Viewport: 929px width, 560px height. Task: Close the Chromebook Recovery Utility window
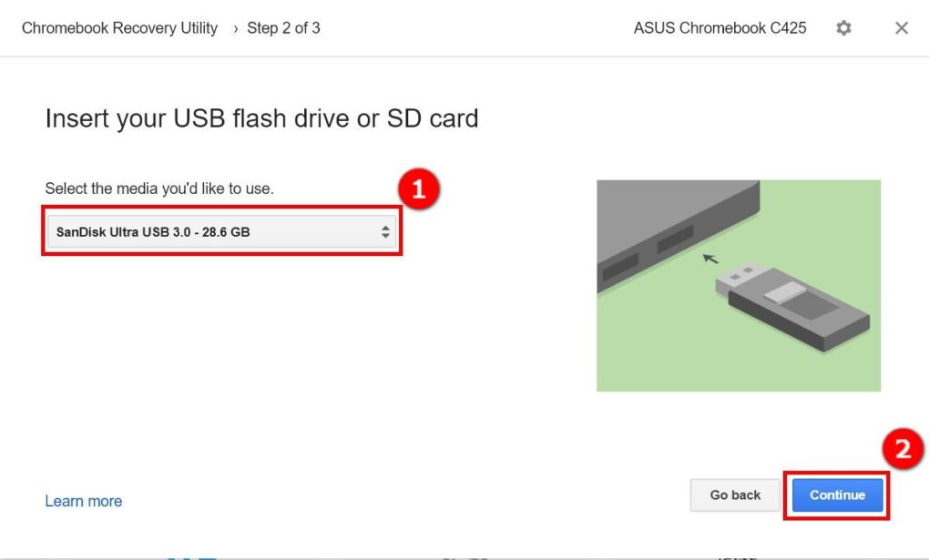coord(901,27)
